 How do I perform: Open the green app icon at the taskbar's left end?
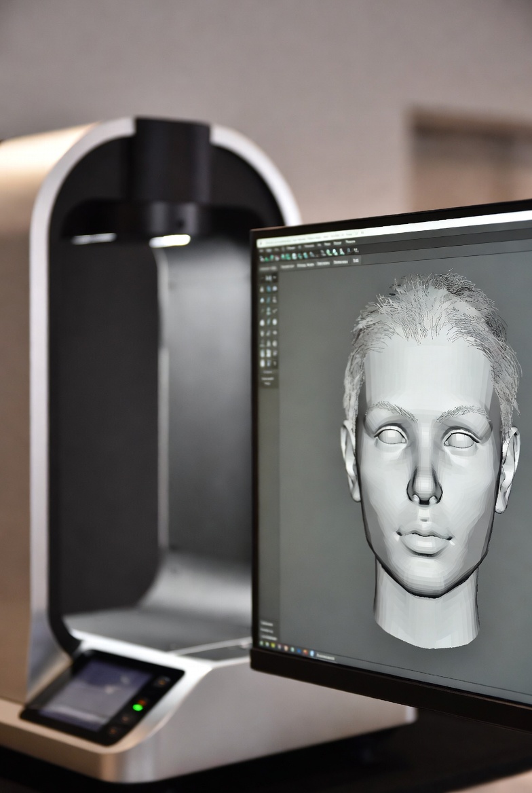pos(261,642)
